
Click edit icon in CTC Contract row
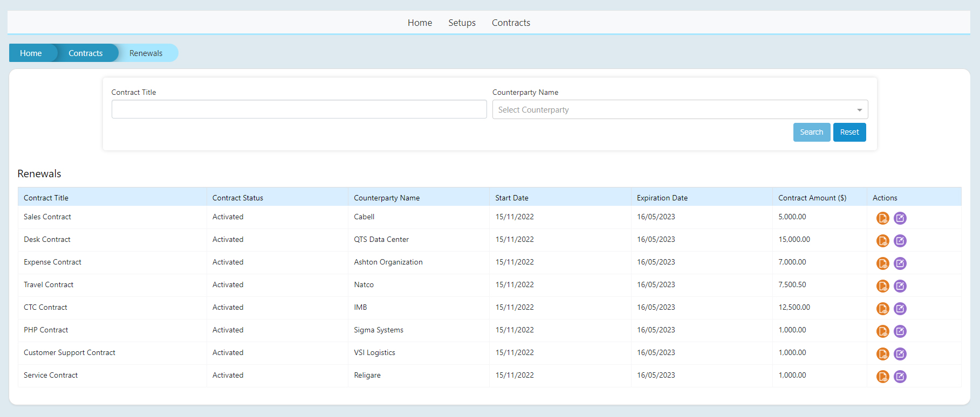click(x=900, y=309)
